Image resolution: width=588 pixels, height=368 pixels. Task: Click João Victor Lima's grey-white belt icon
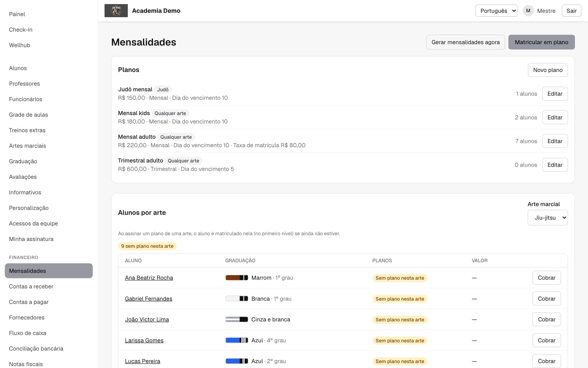[237, 319]
